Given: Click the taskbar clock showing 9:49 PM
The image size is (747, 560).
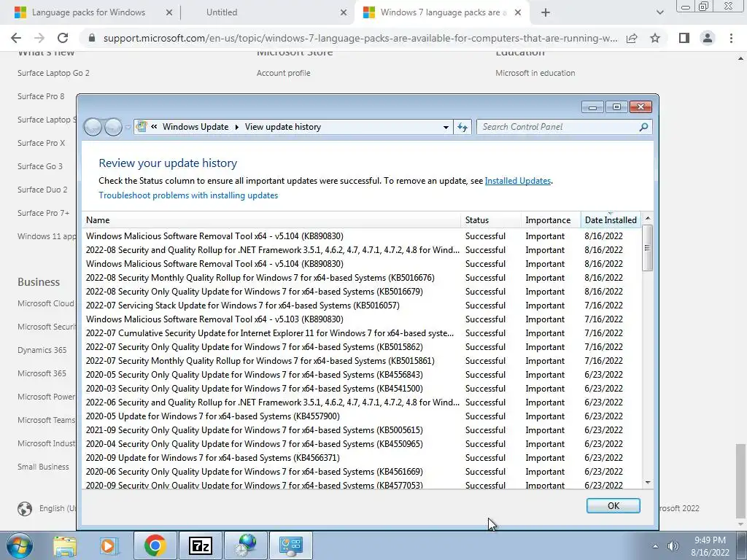Looking at the screenshot, I should 710,546.
